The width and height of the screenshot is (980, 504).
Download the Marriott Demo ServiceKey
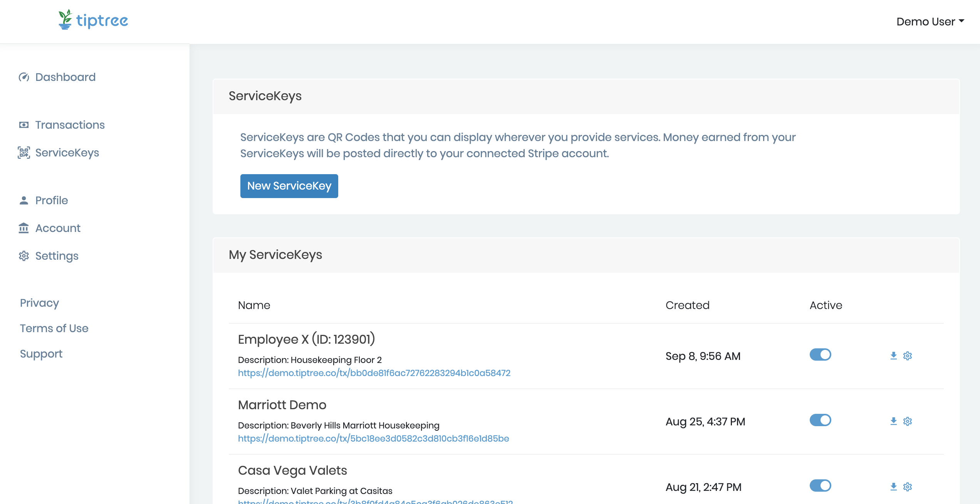click(894, 421)
